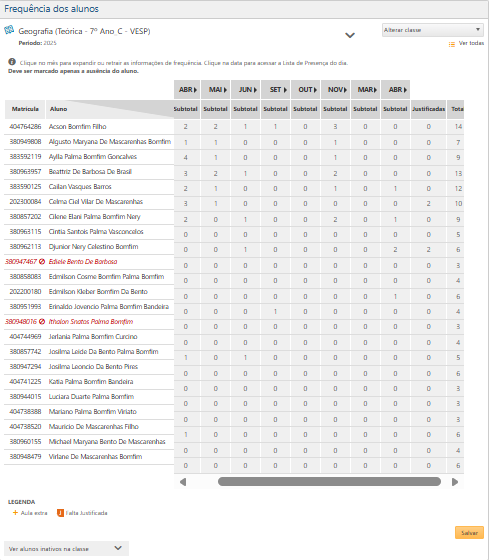The width and height of the screenshot is (489, 560).
Task: Click the Falta Justificada legend icon
Action: tap(60, 513)
